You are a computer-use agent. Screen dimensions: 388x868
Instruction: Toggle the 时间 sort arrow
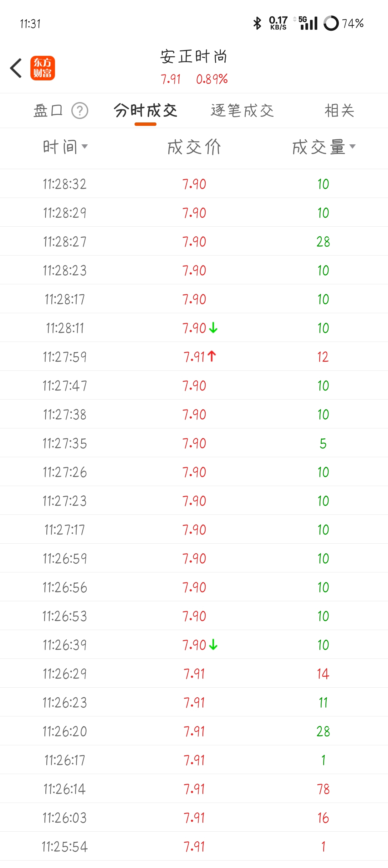[84, 146]
